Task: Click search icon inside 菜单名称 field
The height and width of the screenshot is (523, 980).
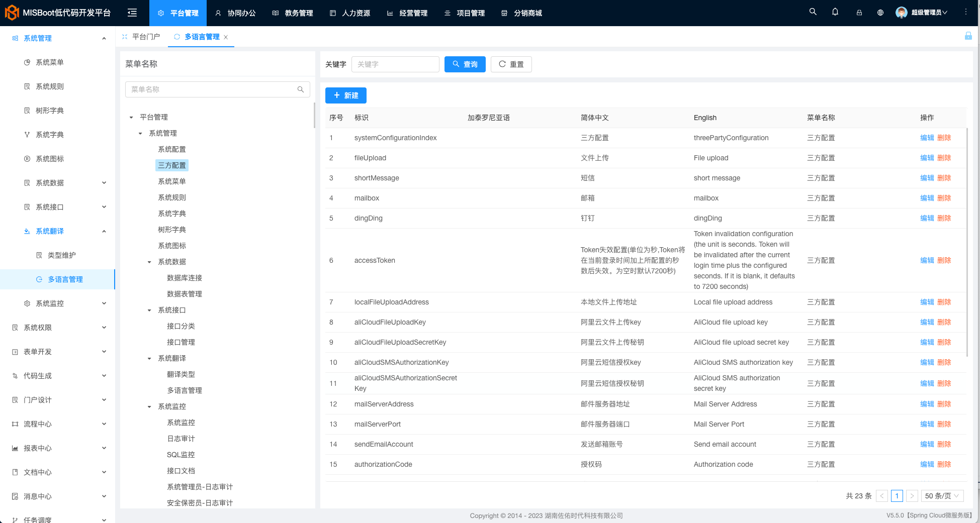Action: pyautogui.click(x=301, y=89)
